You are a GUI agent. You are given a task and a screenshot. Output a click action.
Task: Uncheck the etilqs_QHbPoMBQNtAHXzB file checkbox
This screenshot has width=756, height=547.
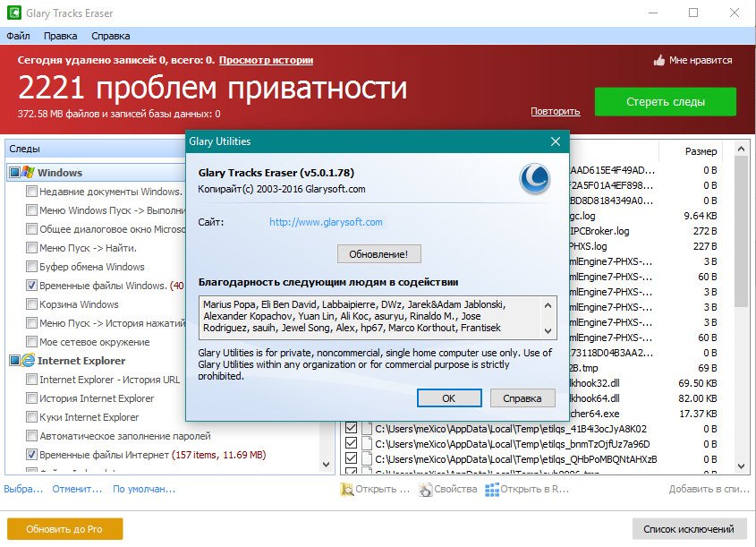[351, 458]
